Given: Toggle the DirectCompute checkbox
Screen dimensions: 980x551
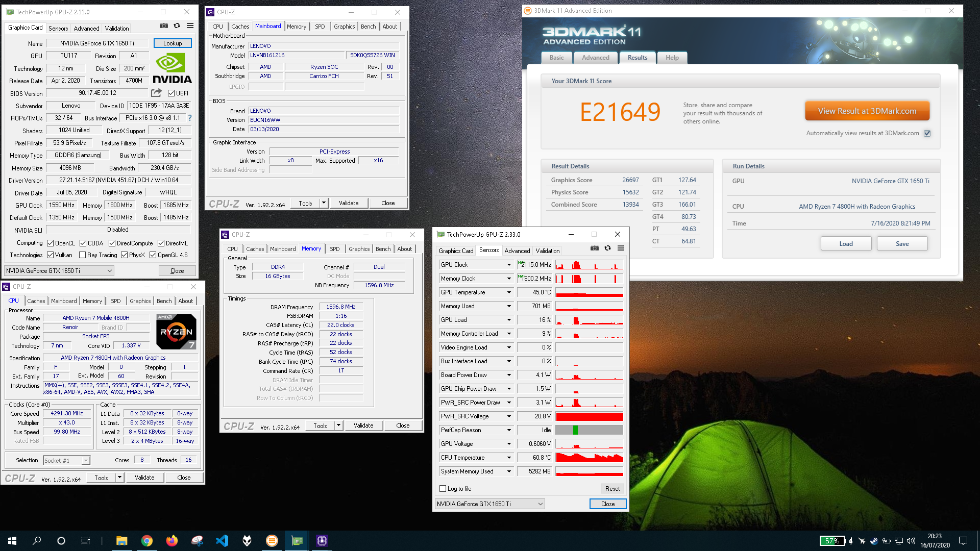Looking at the screenshot, I should [x=112, y=243].
